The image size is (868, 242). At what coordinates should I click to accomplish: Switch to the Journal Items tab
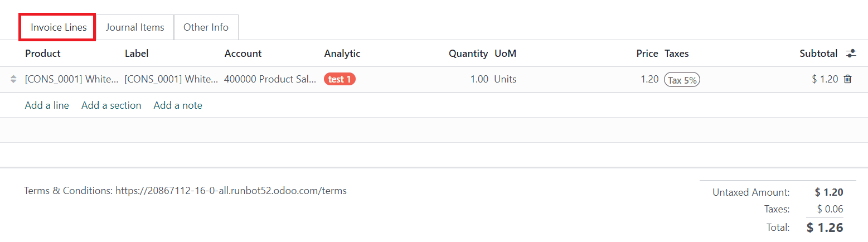pos(135,27)
